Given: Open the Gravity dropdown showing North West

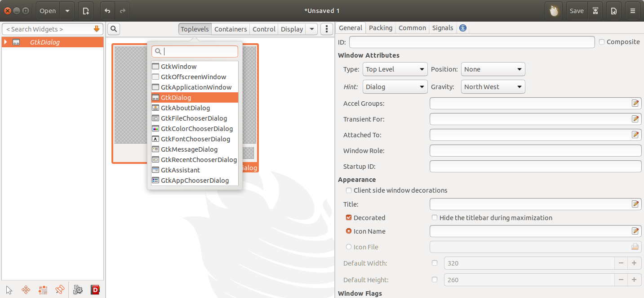Looking at the screenshot, I should pyautogui.click(x=493, y=87).
